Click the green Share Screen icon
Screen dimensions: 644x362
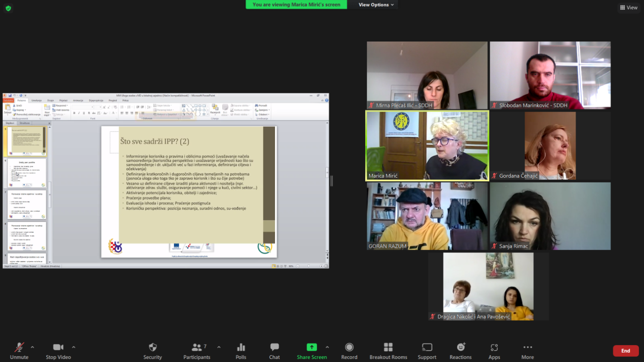click(311, 347)
